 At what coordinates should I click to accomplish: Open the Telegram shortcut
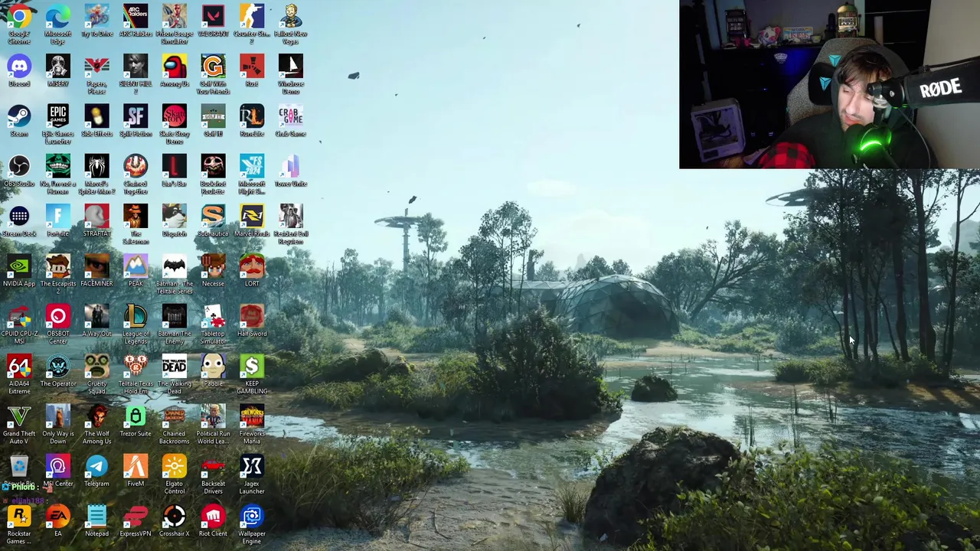pos(96,471)
